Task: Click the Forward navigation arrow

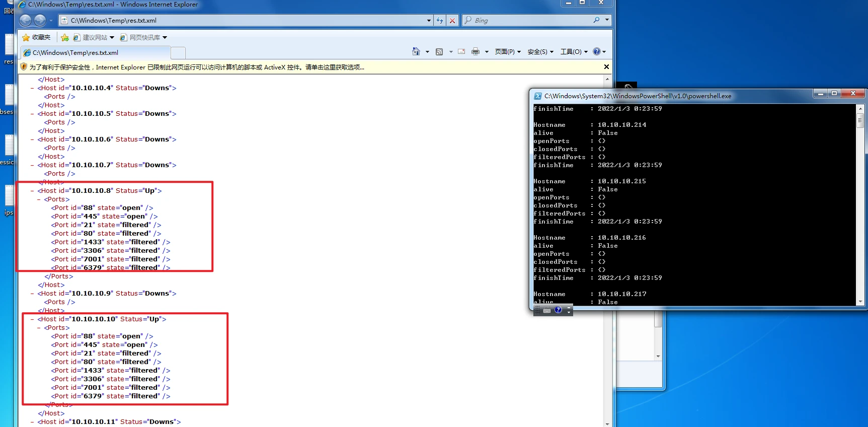Action: 40,20
